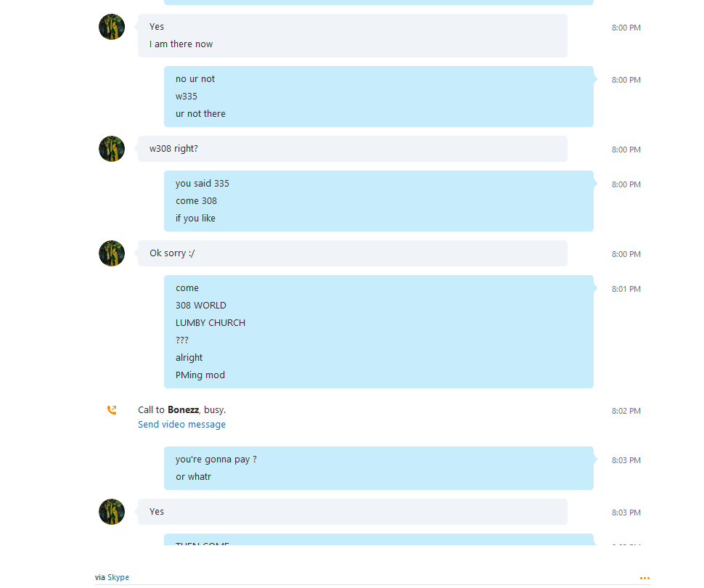Click the 'I am there now' message text
The height and width of the screenshot is (588, 704).
pos(181,44)
